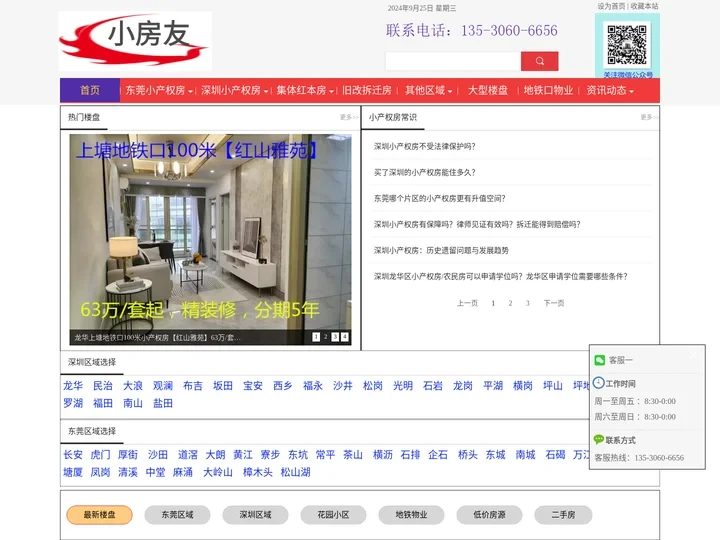Choose the 盐田 Shenzhen district
The image size is (720, 540).
pos(163,403)
